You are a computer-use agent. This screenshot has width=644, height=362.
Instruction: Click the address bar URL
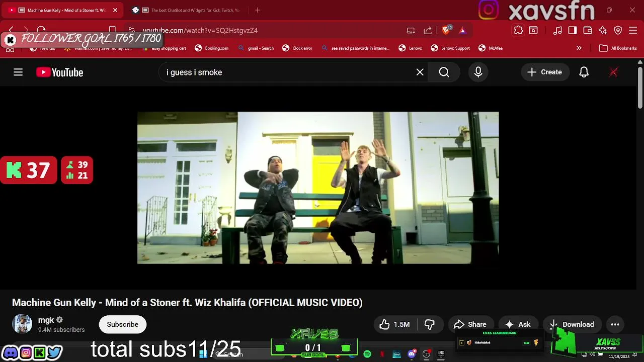point(200,30)
